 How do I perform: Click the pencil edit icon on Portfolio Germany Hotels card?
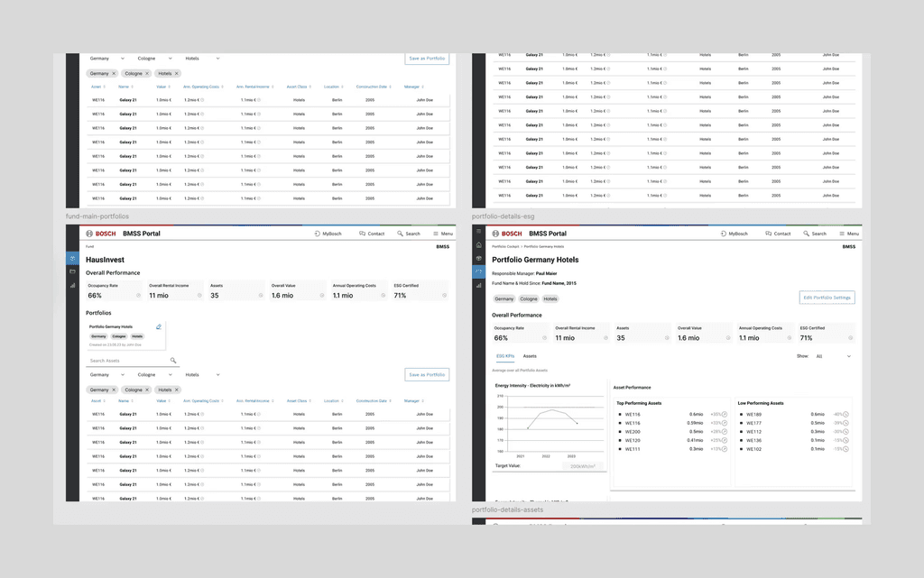[x=159, y=326]
